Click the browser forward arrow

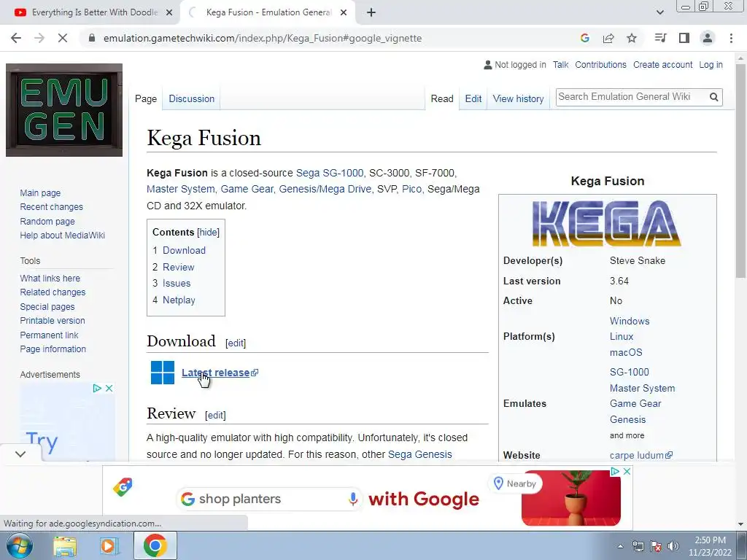point(39,38)
